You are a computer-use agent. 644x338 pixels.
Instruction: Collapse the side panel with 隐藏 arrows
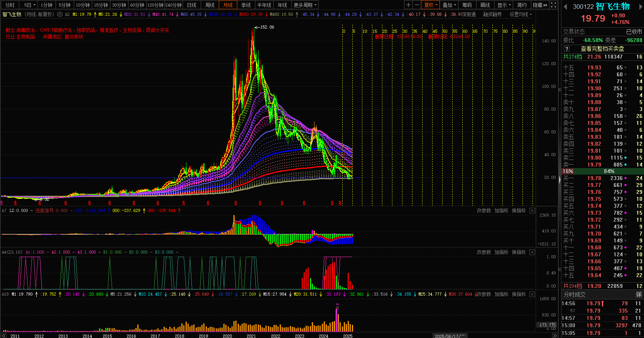(540, 5)
